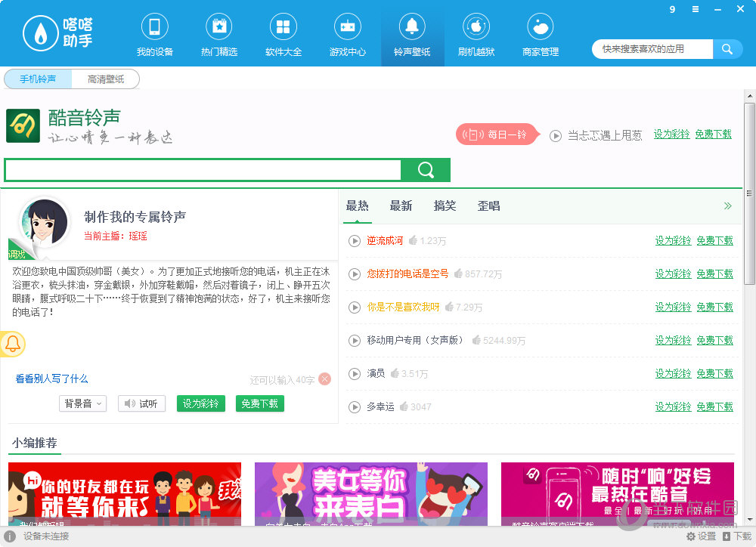Switch to 手机铃声 toggle tab

point(38,79)
